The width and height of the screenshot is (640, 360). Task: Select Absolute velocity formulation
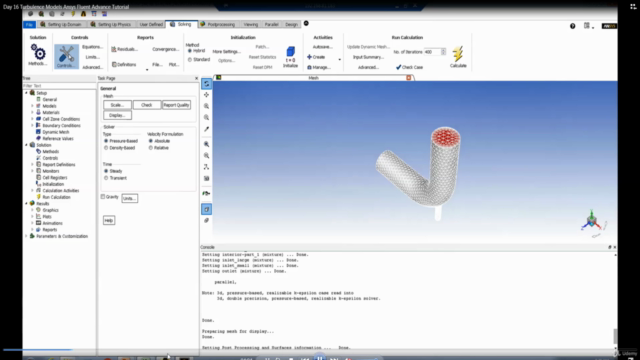point(160,141)
